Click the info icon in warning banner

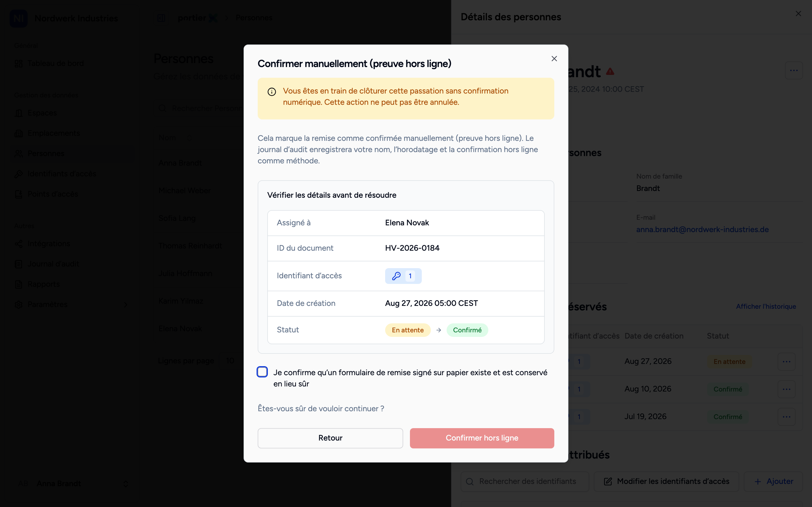click(272, 92)
